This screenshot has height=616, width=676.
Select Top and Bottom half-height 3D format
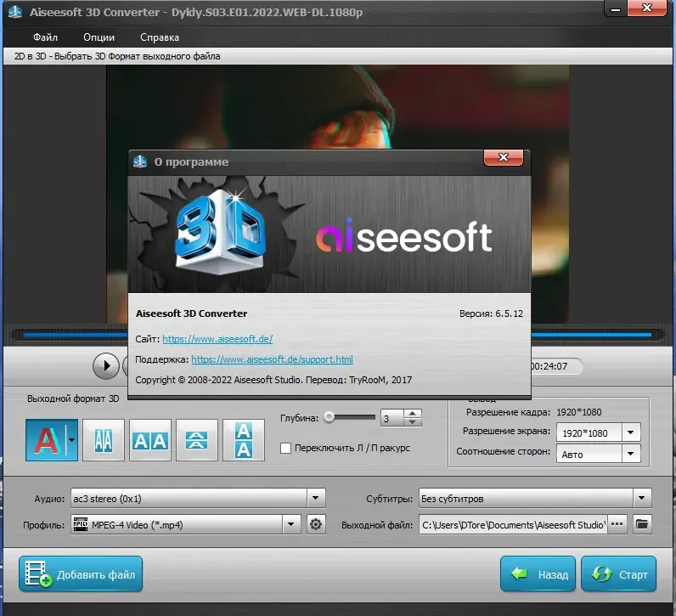tap(196, 440)
